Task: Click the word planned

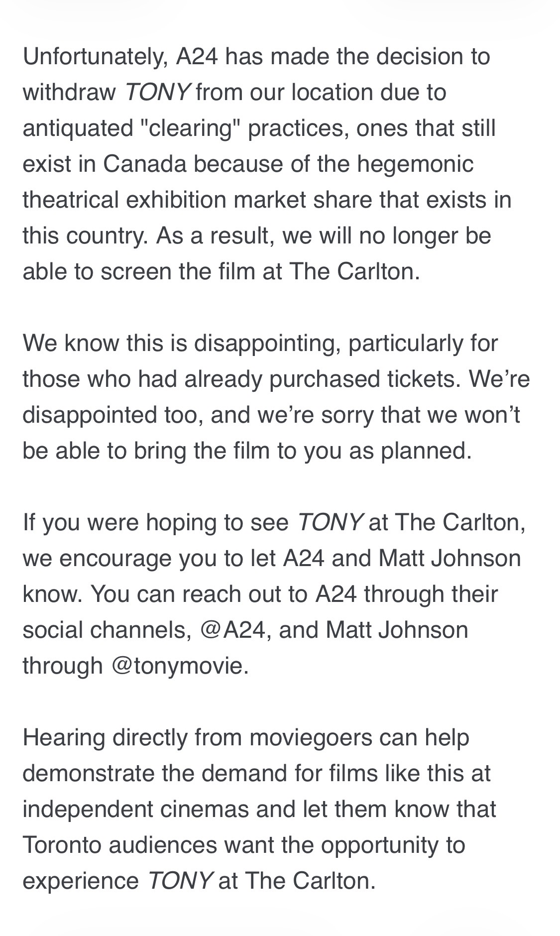Action: pos(426,452)
